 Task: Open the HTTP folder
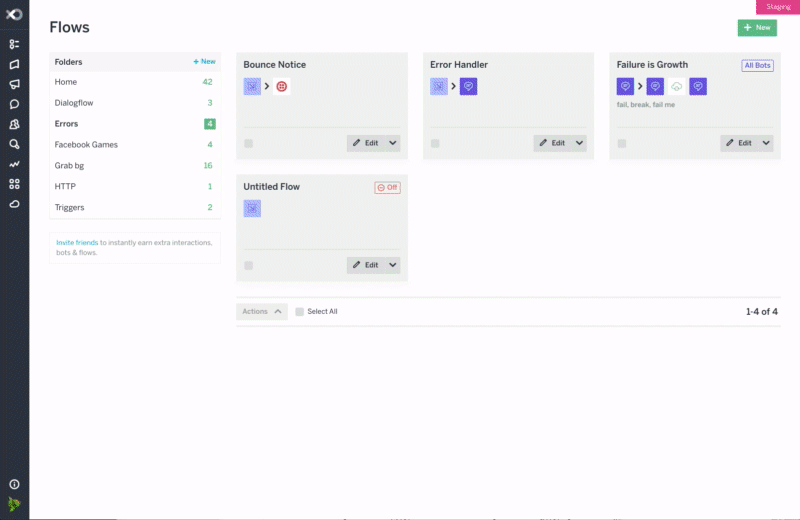135,186
